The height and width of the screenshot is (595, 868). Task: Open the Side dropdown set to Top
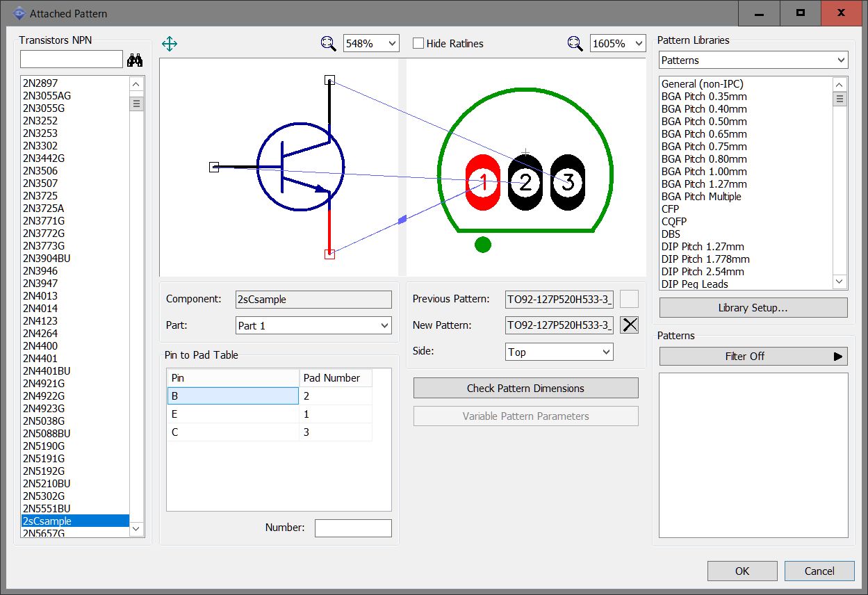[559, 352]
